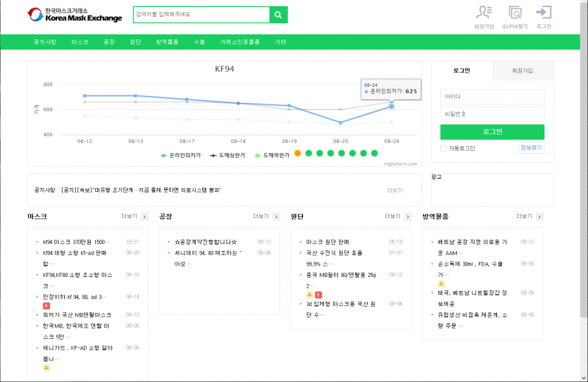
Task: Toggle the 도매상한가 legend color marker
Action: 214,155
